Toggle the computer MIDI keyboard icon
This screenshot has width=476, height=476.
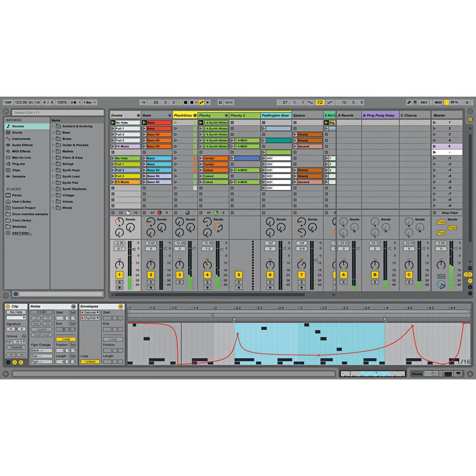(415, 102)
